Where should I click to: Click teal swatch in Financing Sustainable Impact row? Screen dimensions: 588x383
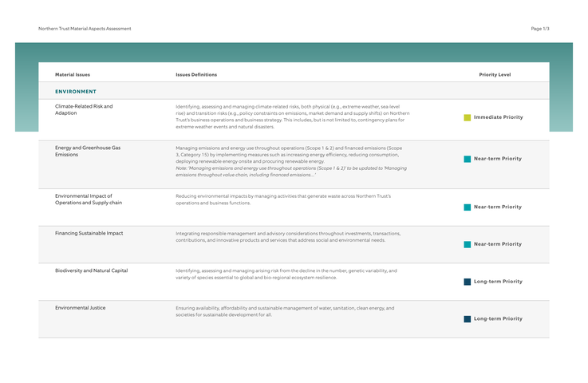[468, 245]
